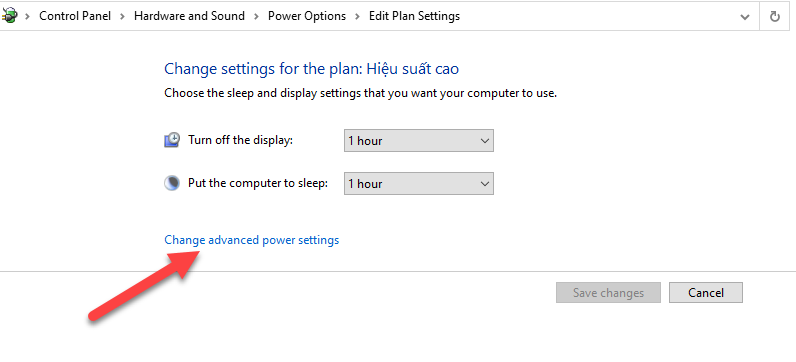Open the Turn off the display dropdown
Viewport: 796px width, 362px height.
(419, 141)
